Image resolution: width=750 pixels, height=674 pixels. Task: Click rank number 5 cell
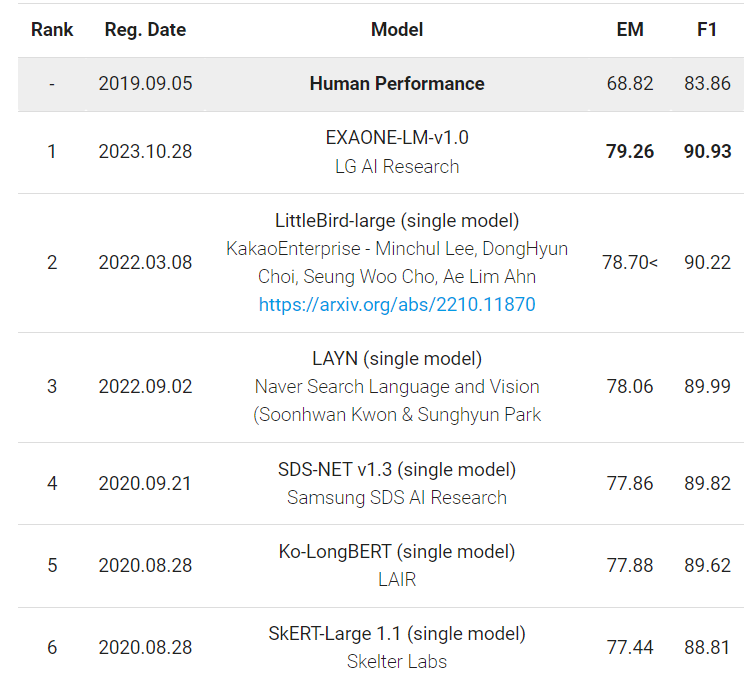pos(52,565)
